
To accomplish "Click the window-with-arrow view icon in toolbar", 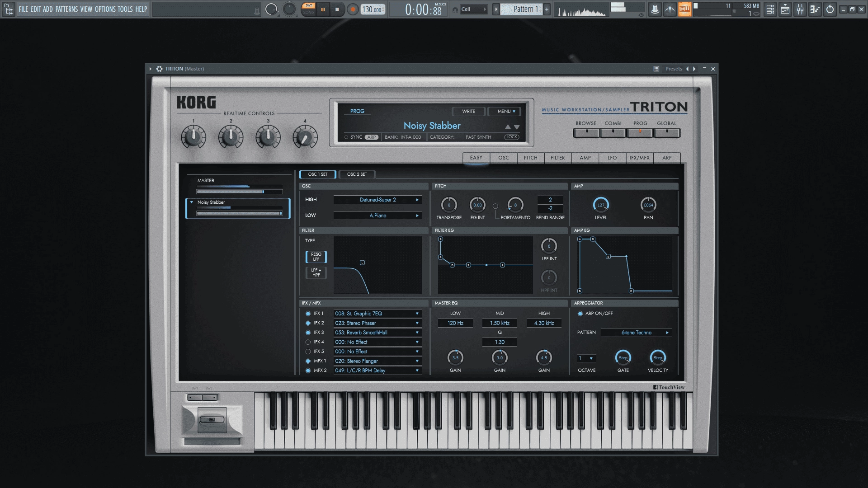I will coord(785,9).
